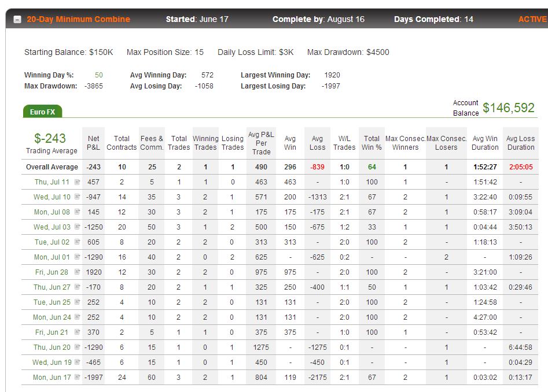Click the ACTIVE status label
Screen dimensions: 548x392
point(532,19)
